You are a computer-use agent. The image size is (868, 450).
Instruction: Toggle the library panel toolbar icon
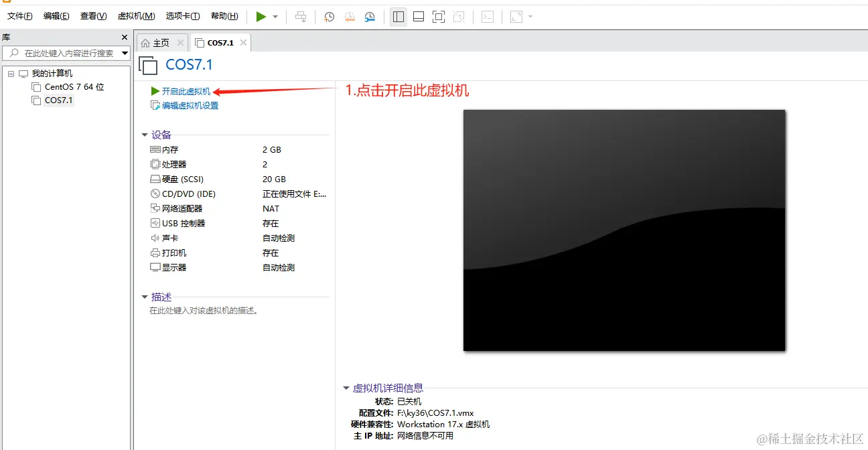click(398, 16)
